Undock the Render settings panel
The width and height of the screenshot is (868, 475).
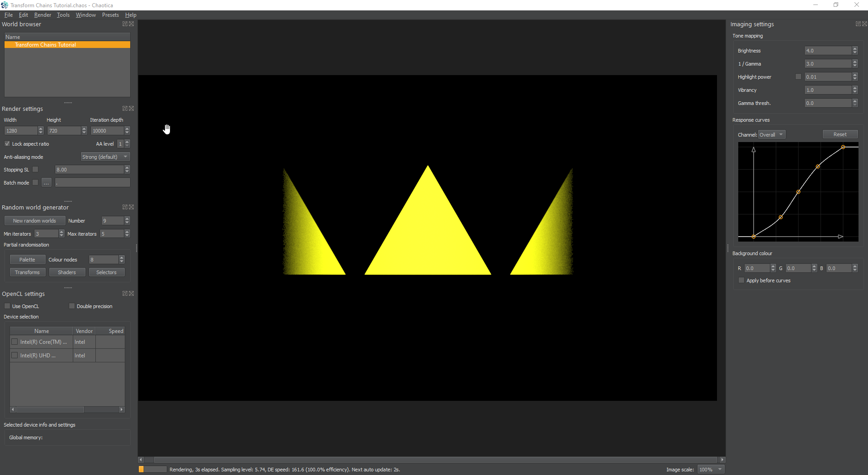(x=125, y=109)
